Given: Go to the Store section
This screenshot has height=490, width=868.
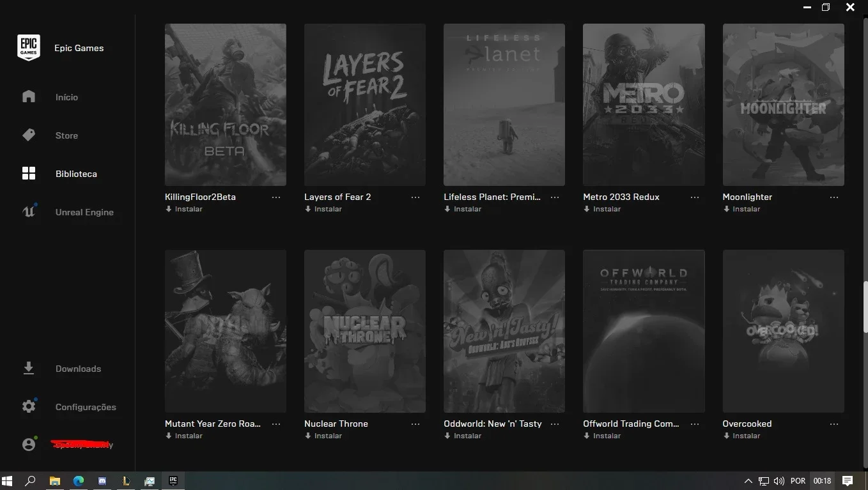Looking at the screenshot, I should [x=66, y=135].
